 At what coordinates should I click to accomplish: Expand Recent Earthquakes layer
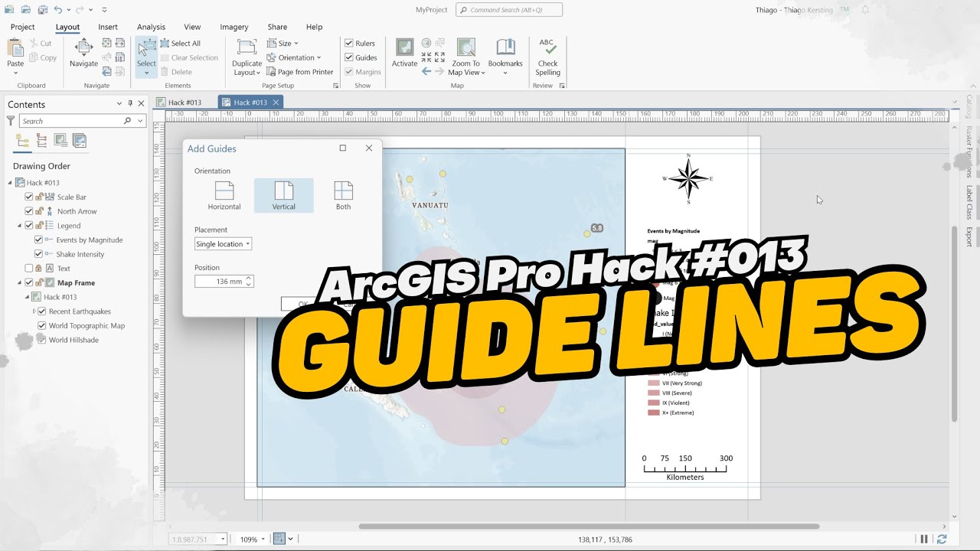click(x=34, y=311)
